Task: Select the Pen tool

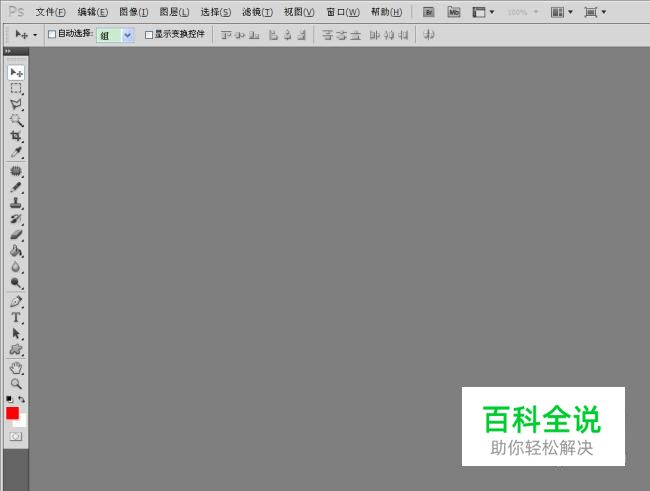Action: click(16, 301)
